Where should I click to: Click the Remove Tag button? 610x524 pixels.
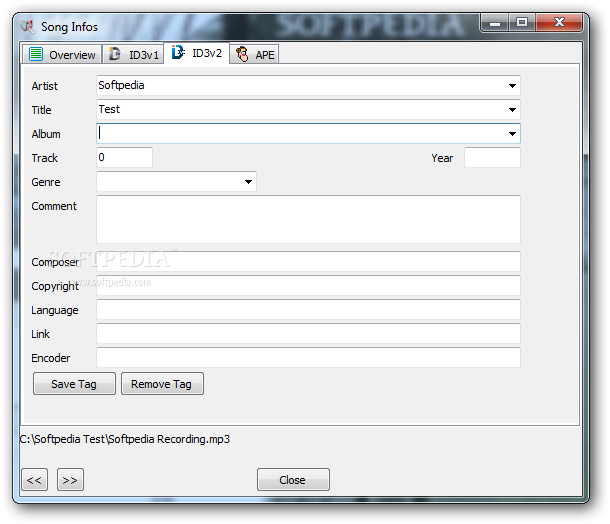(x=162, y=384)
